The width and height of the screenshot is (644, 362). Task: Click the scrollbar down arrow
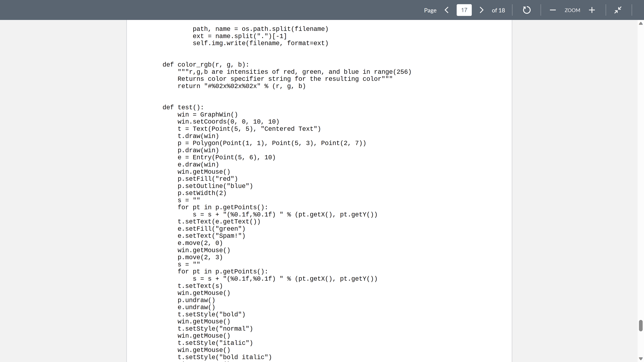pyautogui.click(x=640, y=358)
